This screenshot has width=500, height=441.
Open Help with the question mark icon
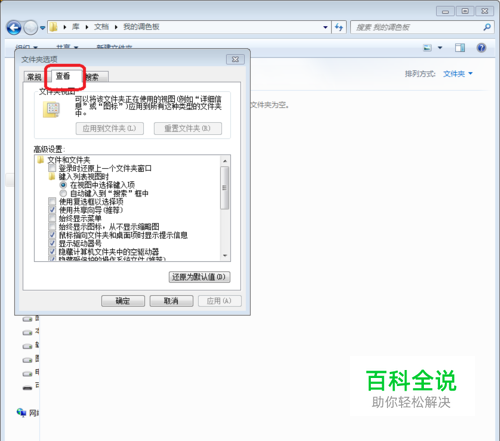pos(481,48)
